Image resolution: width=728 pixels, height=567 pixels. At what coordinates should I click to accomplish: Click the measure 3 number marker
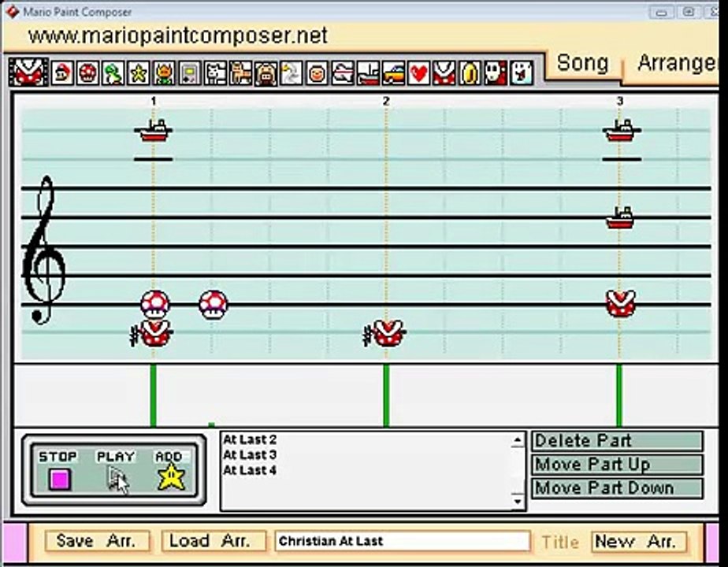point(620,101)
